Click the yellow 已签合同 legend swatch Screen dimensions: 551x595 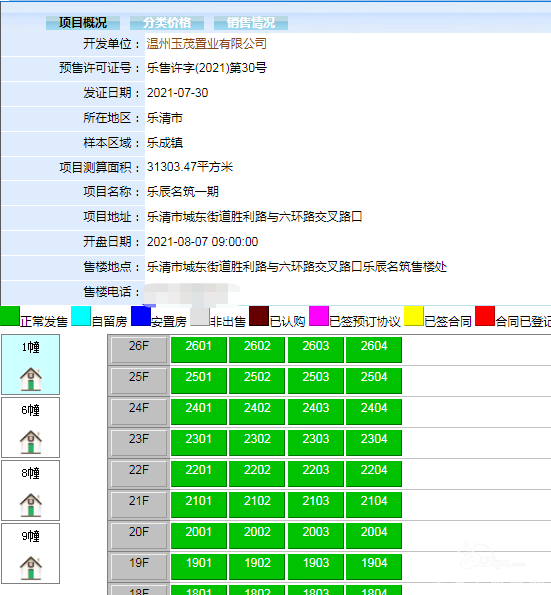coord(414,316)
